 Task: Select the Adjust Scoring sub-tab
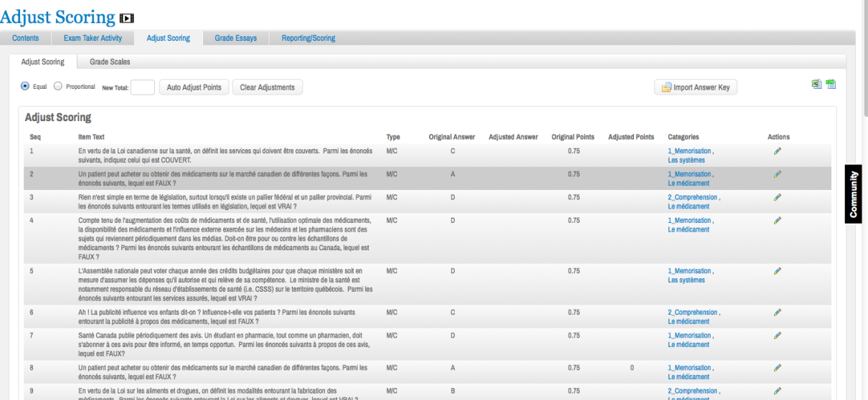click(x=42, y=62)
